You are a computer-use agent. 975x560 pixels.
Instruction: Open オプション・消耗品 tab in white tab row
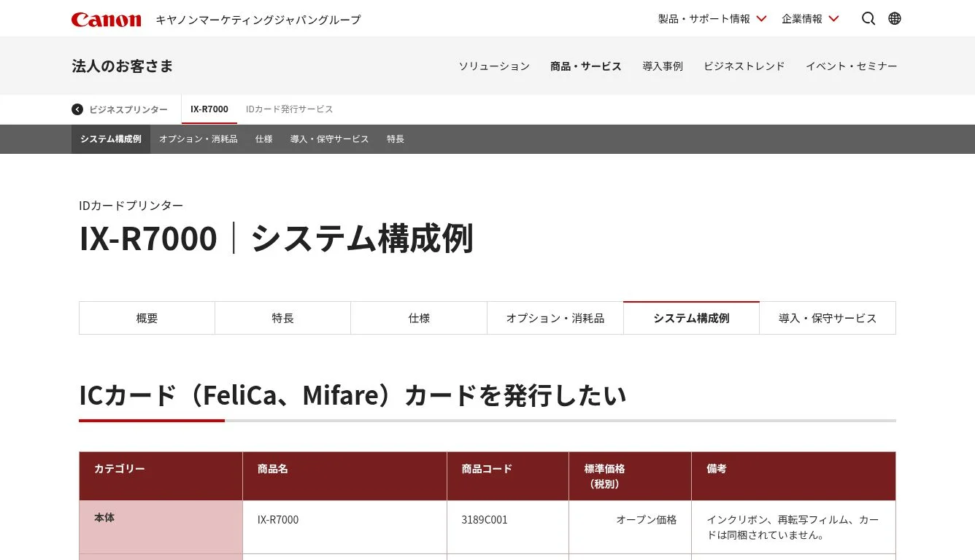[555, 318]
